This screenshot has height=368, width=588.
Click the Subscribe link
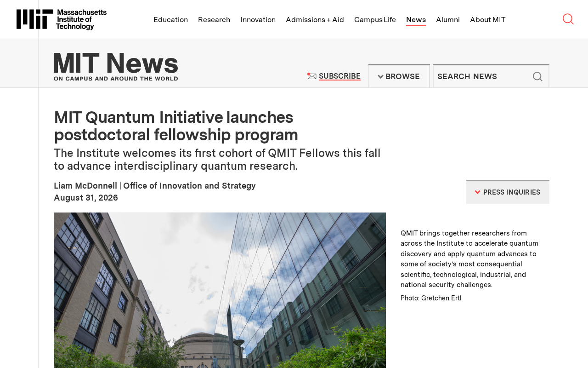click(339, 76)
